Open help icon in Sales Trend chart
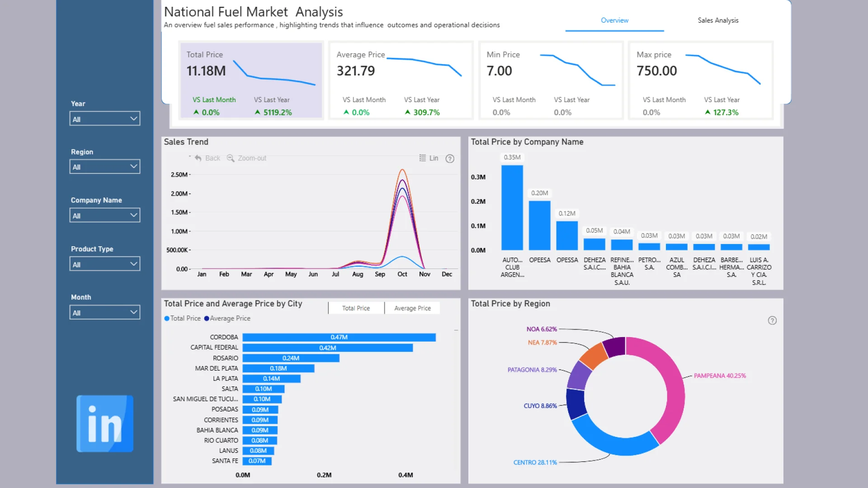 point(450,159)
